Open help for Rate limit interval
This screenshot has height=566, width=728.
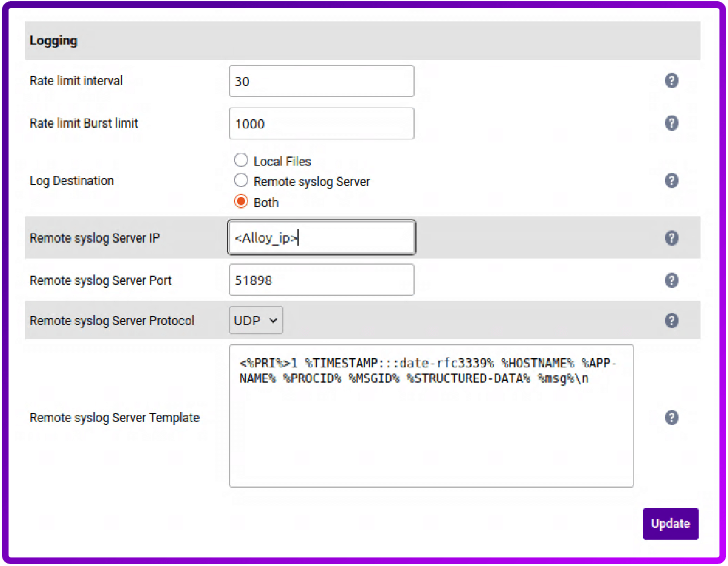(671, 81)
